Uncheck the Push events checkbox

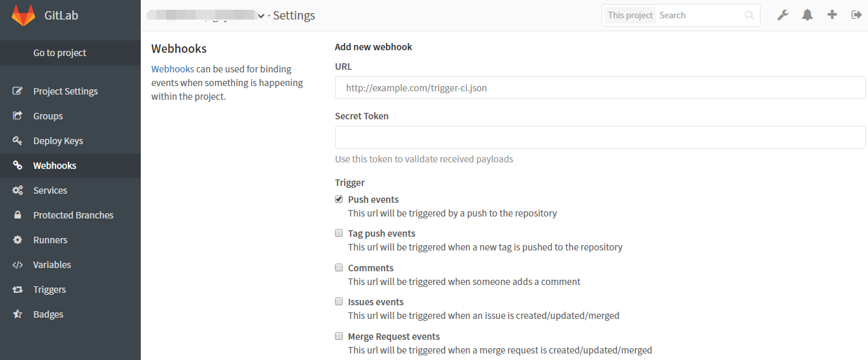pos(339,200)
